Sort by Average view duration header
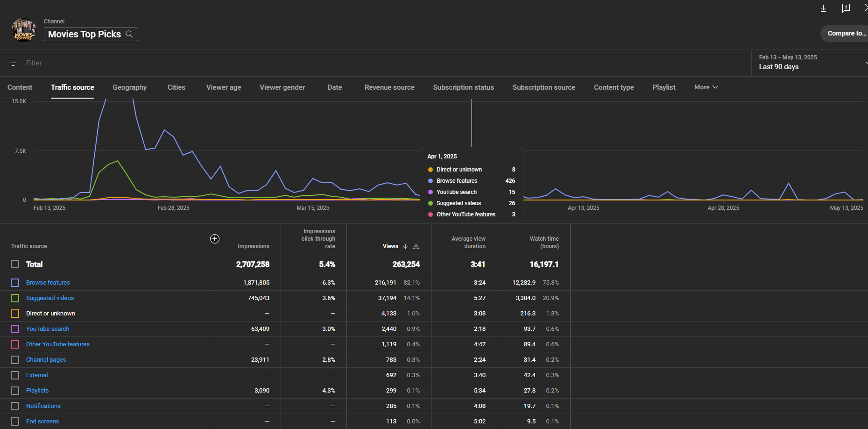The width and height of the screenshot is (868, 429). [468, 243]
